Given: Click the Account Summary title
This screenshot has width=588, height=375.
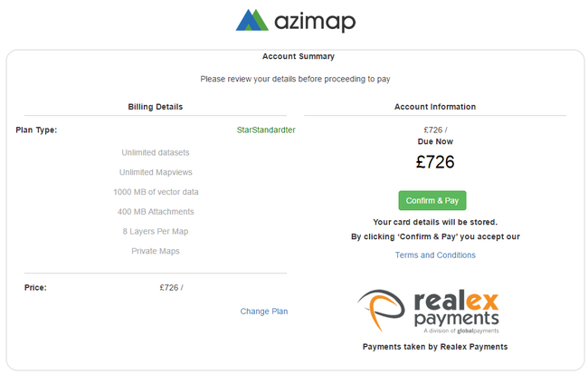Looking at the screenshot, I should click(x=299, y=56).
